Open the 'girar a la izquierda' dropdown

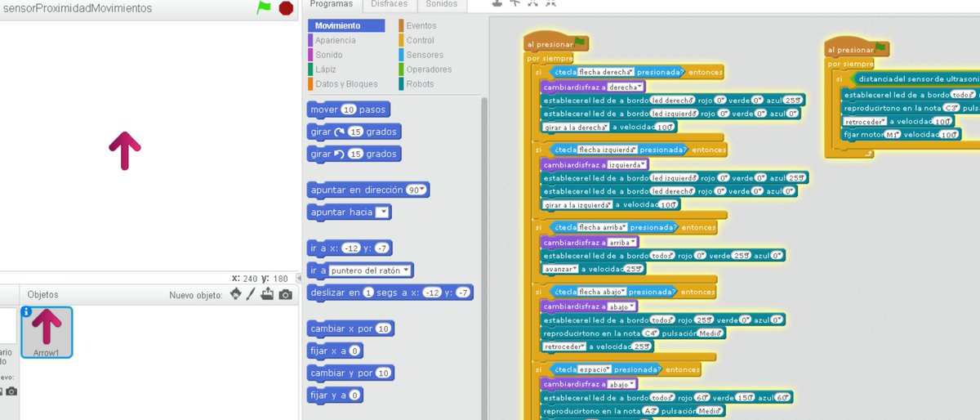pos(578,204)
